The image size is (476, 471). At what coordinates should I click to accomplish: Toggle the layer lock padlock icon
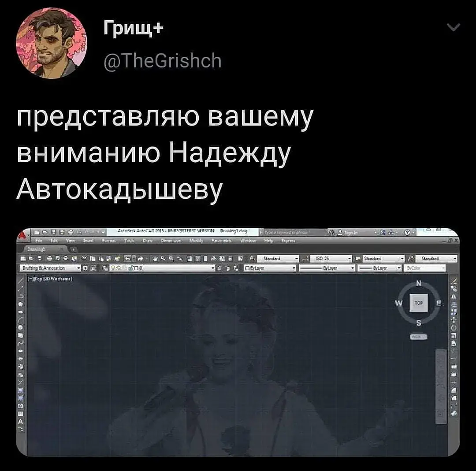131,268
